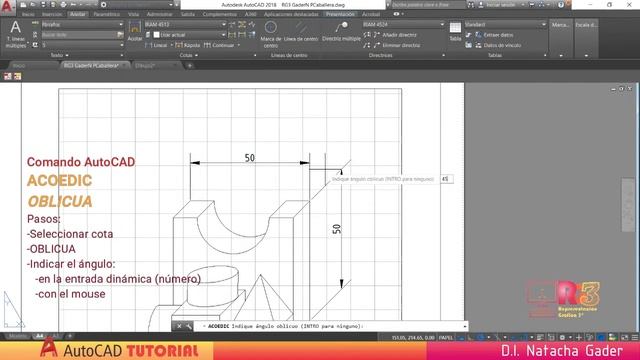Click the horizontal 50 dimension text

[x=249, y=158]
